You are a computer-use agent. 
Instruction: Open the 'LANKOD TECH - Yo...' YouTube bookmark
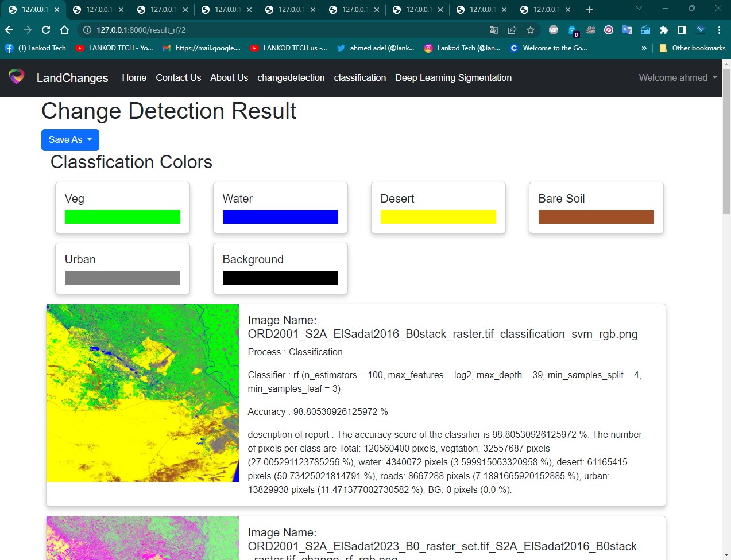coord(114,48)
